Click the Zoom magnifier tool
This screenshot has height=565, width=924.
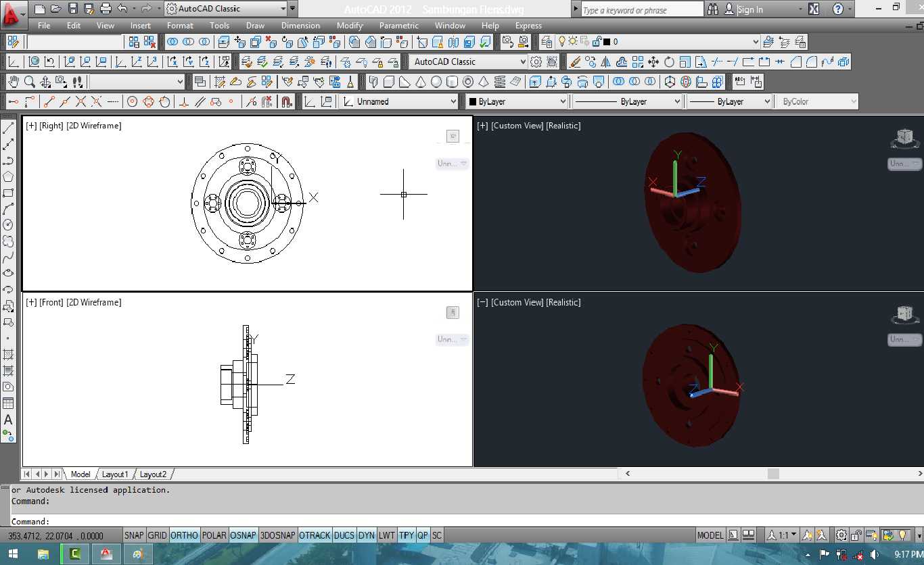[29, 82]
